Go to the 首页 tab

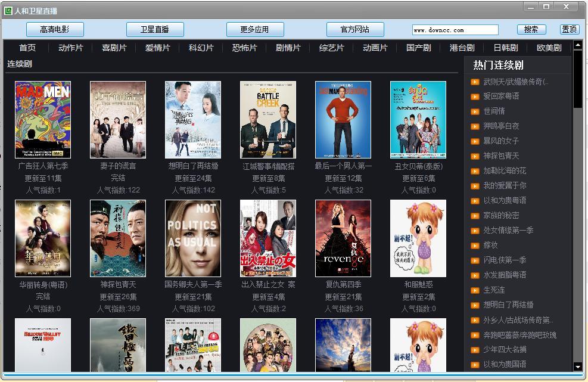[27, 48]
